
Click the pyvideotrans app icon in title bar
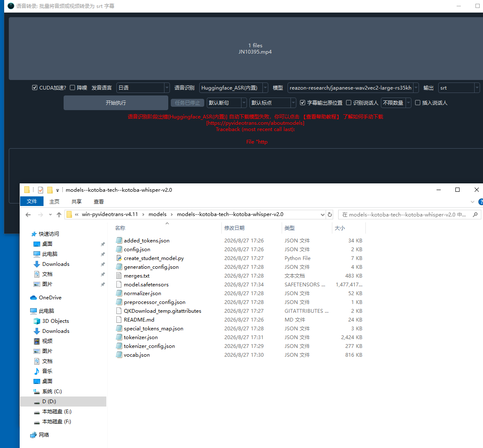tap(11, 6)
